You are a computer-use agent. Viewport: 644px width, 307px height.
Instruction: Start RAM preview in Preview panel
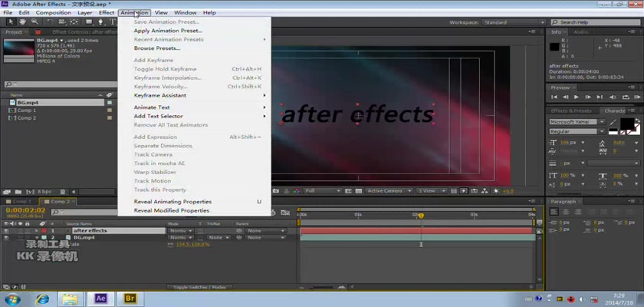tap(638, 97)
